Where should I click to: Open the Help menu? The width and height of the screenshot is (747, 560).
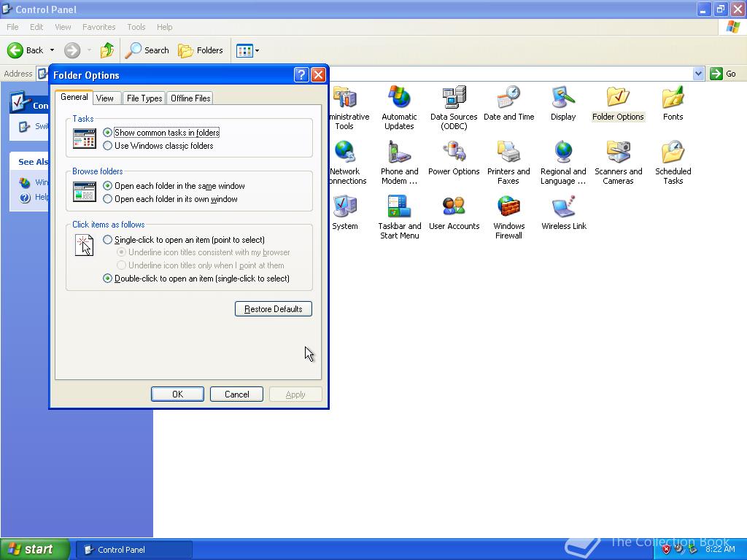(164, 27)
